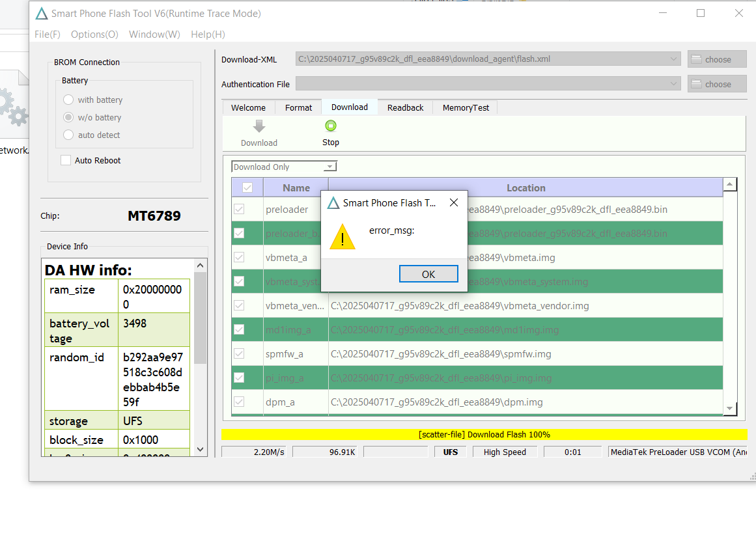The height and width of the screenshot is (537, 756).
Task: Open the Options(O) menu
Action: click(94, 34)
